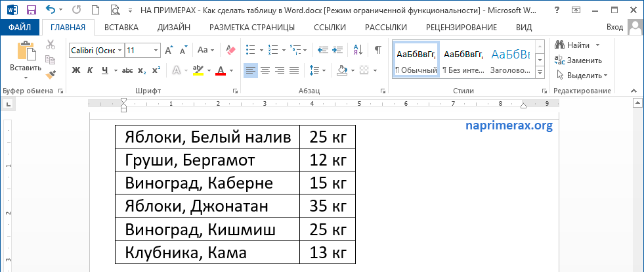Cut selection with scissors icon
644x272 pixels.
tap(51, 44)
